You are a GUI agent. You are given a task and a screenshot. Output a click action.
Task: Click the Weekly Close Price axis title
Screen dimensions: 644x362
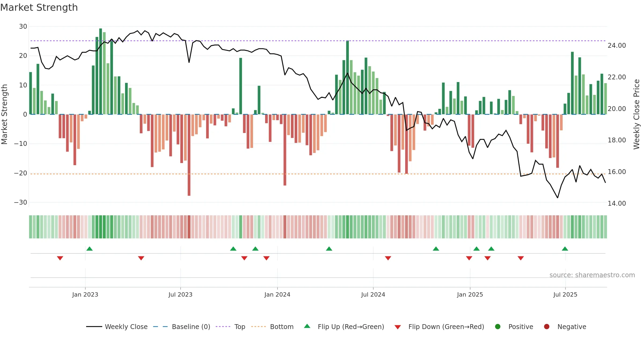pos(636,114)
